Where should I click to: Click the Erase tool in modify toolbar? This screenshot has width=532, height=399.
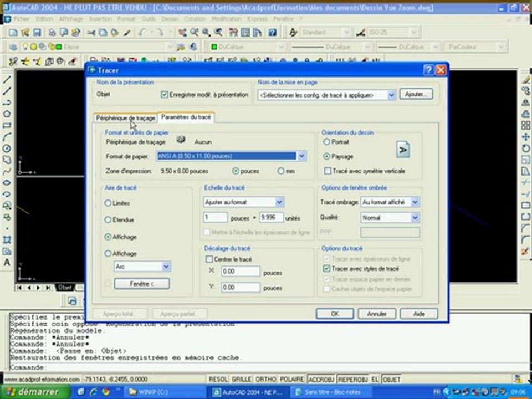(525, 80)
